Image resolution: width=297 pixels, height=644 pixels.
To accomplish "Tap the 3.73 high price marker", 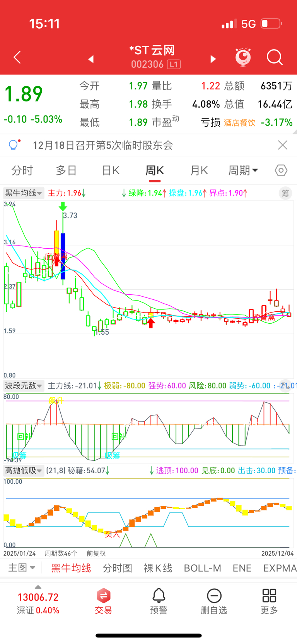I will coord(70,215).
